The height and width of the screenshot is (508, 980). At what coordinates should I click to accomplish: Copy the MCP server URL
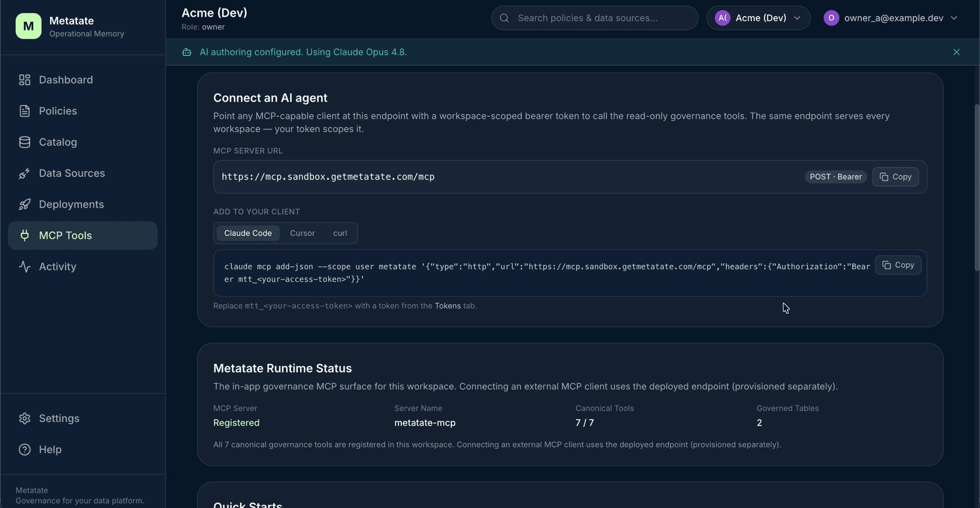point(896,177)
